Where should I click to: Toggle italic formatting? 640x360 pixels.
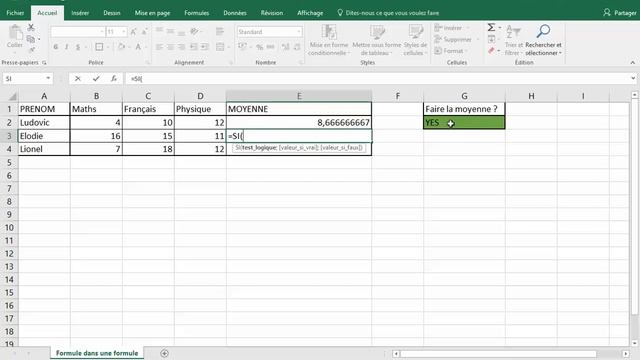[x=67, y=47]
